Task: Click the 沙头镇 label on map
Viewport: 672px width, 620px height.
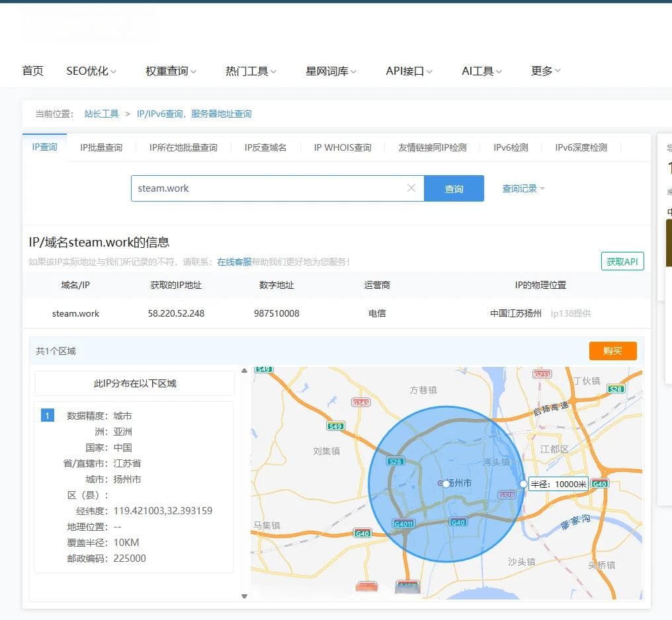Action: [522, 562]
